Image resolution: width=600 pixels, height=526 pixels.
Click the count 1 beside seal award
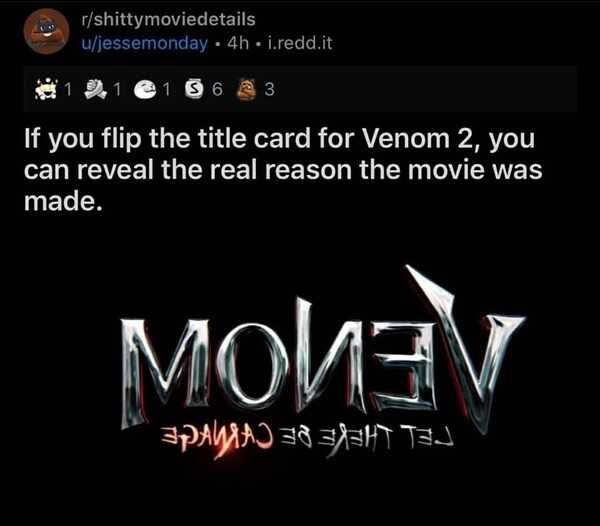click(x=166, y=90)
